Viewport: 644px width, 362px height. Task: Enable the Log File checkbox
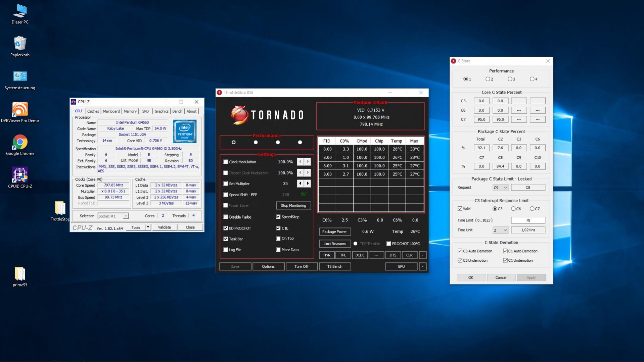coord(226,250)
